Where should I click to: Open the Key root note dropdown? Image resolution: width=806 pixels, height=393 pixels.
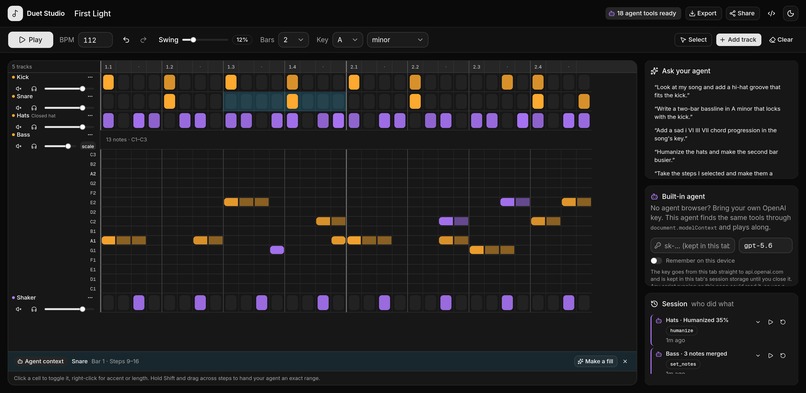(348, 40)
